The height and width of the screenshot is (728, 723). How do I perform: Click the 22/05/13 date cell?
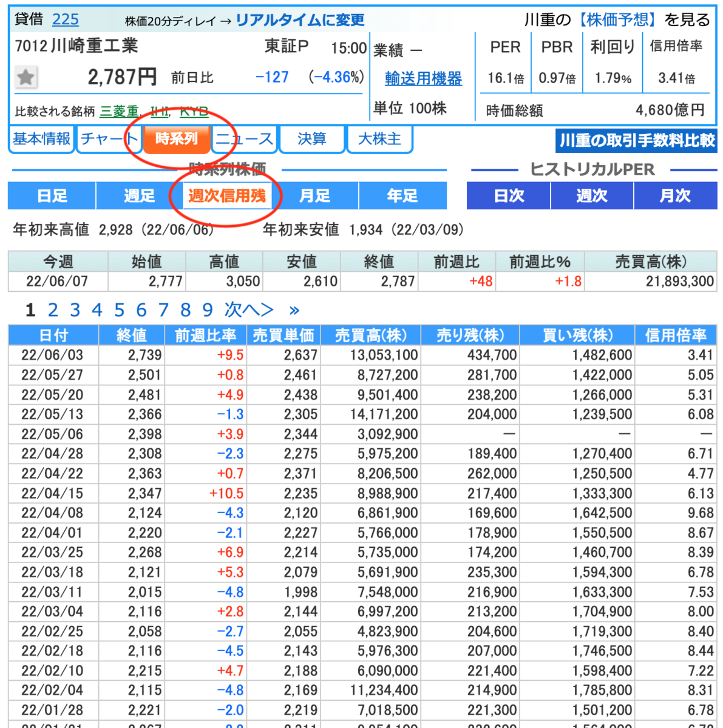[52, 414]
